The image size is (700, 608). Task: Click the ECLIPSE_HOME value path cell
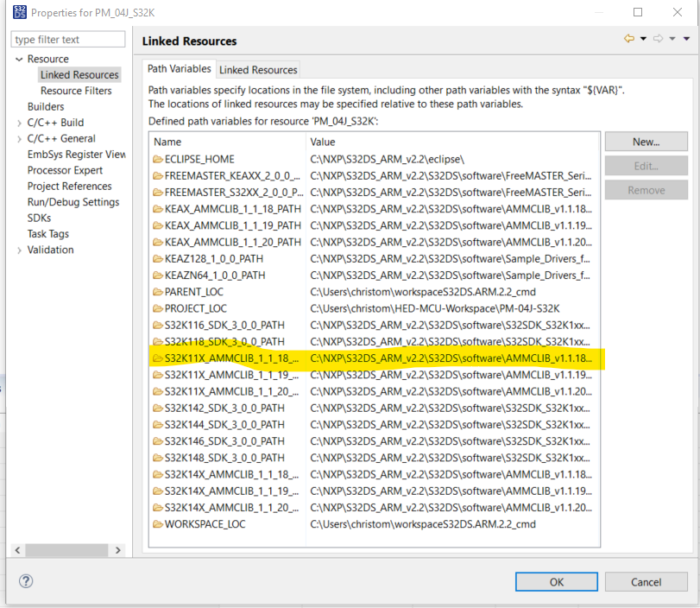point(387,160)
